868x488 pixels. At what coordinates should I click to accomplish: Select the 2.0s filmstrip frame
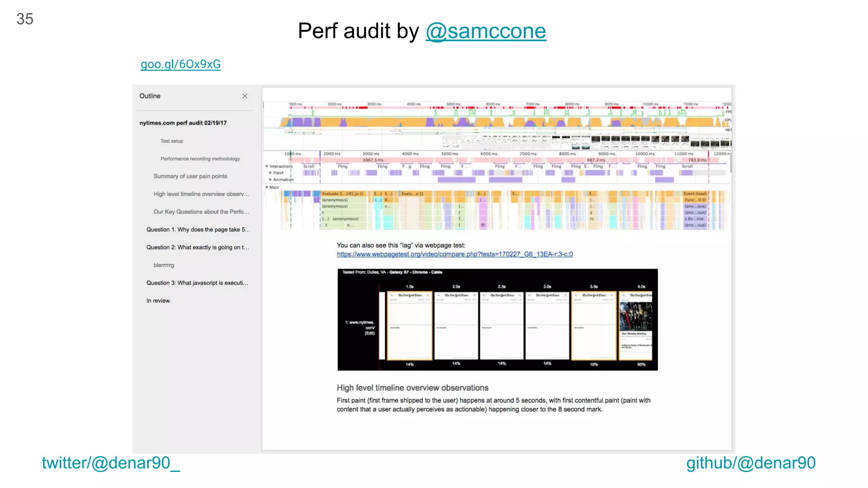[x=456, y=325]
